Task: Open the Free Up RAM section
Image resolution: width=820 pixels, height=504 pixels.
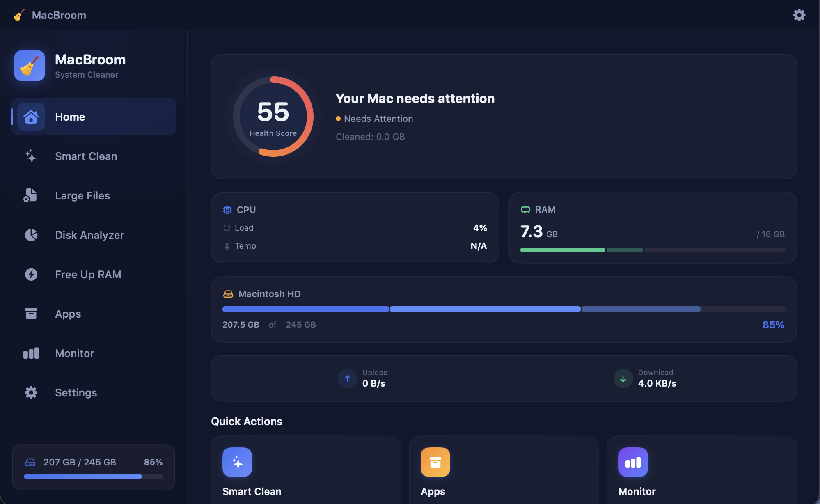Action: point(94,275)
